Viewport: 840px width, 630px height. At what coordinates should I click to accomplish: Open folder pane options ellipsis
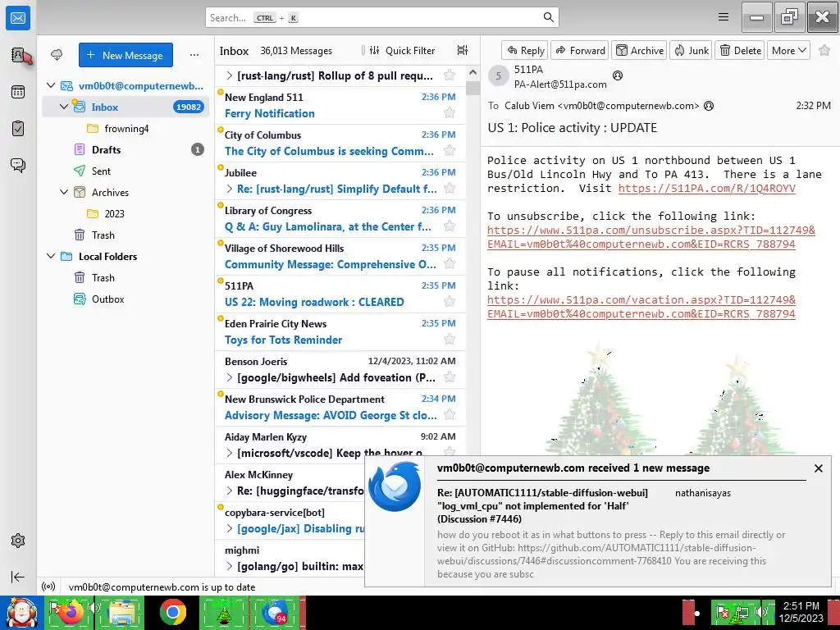tap(194, 55)
